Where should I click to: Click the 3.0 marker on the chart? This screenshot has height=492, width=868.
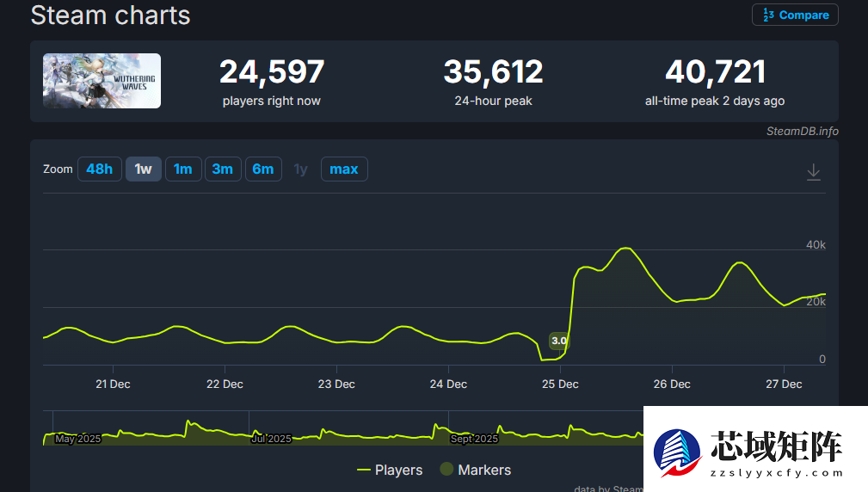[x=558, y=341]
